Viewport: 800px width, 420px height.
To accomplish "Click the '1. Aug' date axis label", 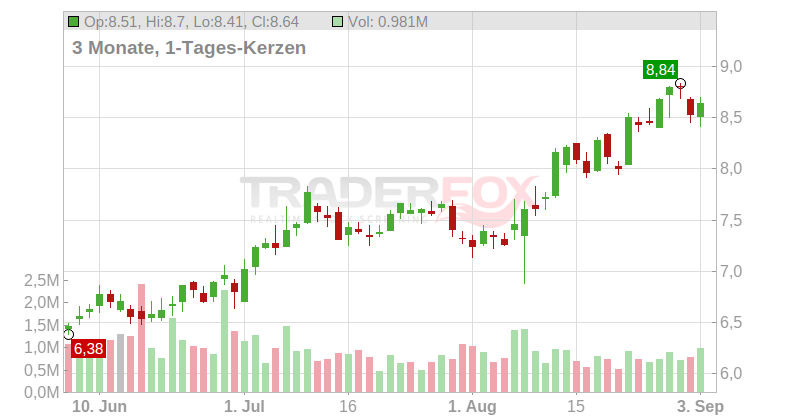I will (x=472, y=407).
